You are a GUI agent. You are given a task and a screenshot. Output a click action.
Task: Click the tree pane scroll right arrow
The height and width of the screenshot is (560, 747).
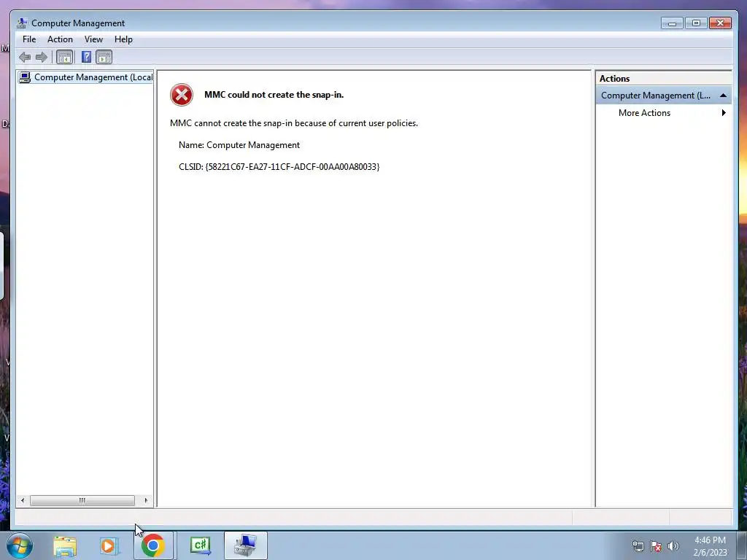[146, 500]
